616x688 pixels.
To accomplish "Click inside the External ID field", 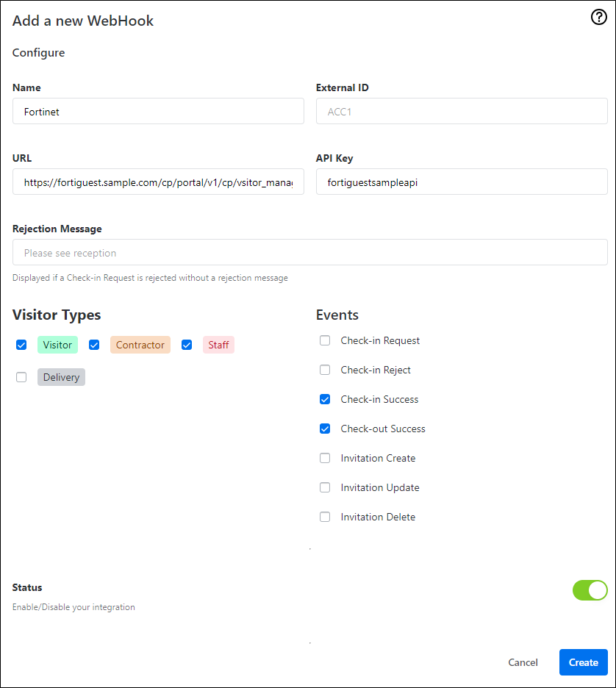I will (462, 111).
